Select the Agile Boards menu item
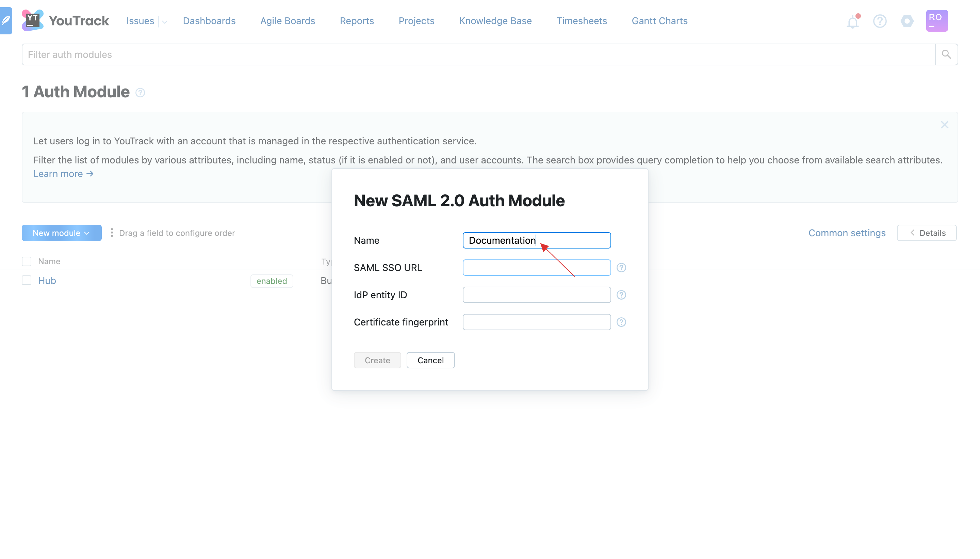Image resolution: width=980 pixels, height=559 pixels. tap(288, 20)
